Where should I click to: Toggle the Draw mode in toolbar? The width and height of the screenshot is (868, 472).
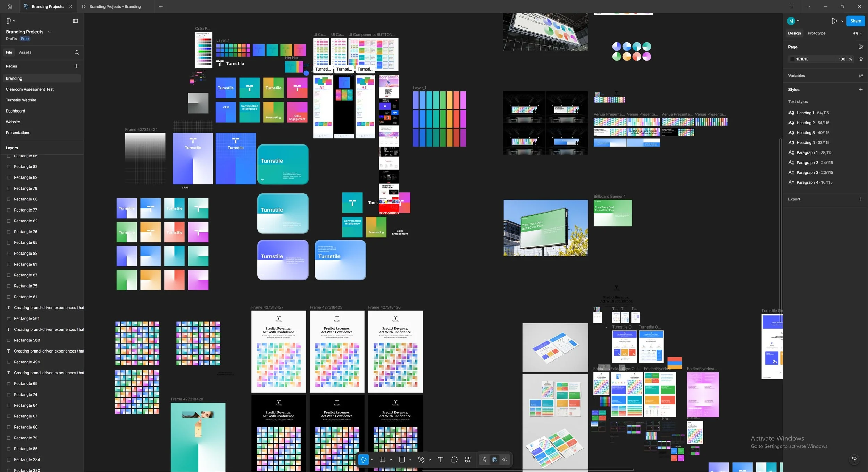tap(484, 459)
